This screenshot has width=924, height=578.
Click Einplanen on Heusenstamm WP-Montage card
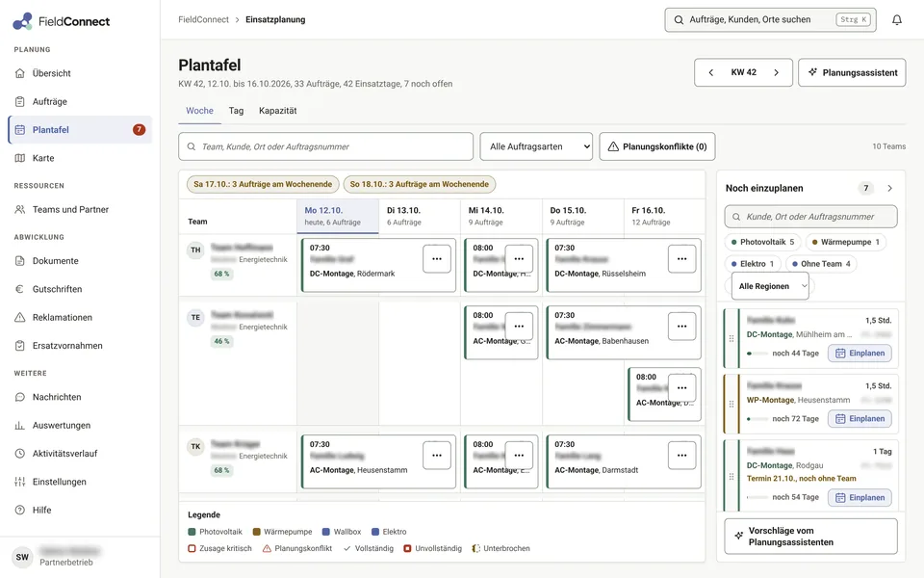(860, 419)
